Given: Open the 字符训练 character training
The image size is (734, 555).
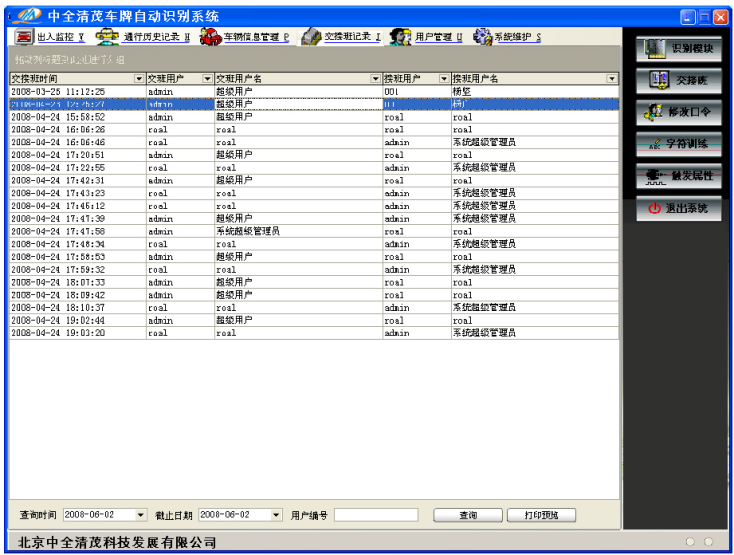Looking at the screenshot, I should (x=679, y=144).
